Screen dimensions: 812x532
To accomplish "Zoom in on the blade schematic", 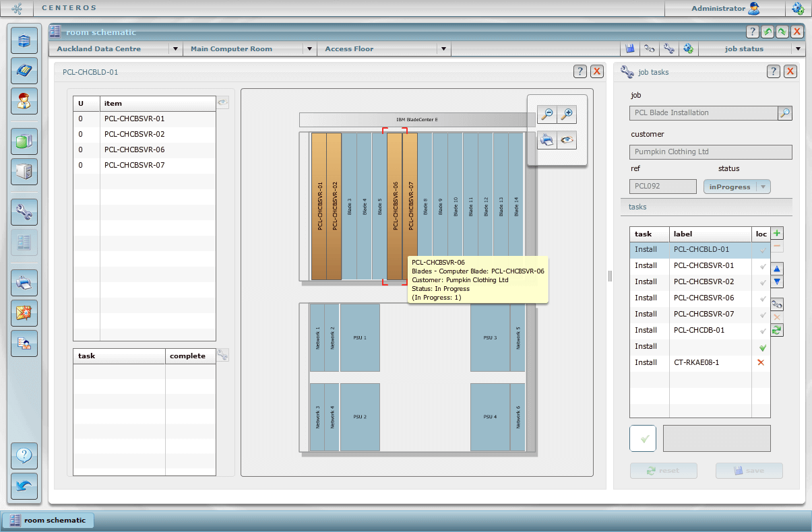I will pyautogui.click(x=567, y=114).
